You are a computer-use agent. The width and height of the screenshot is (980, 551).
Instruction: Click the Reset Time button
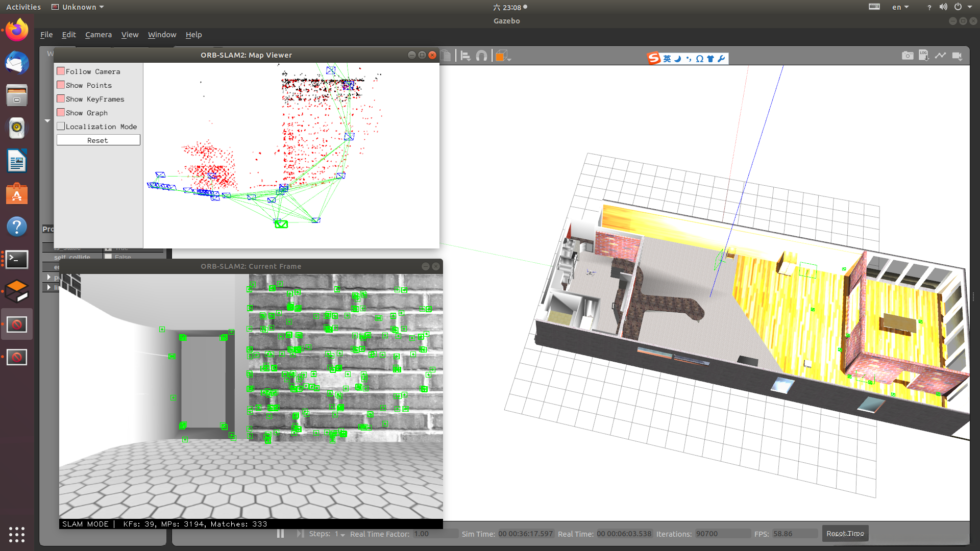click(845, 534)
